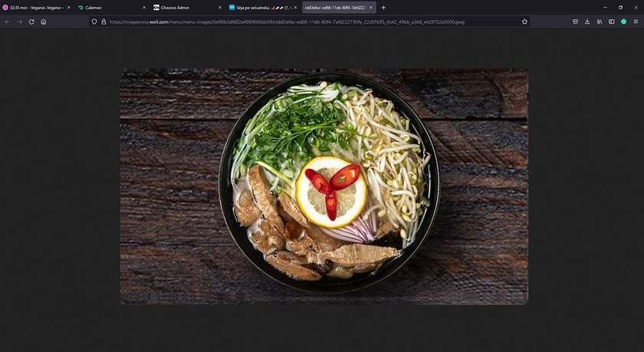Click the forward navigation arrow

tap(19, 21)
